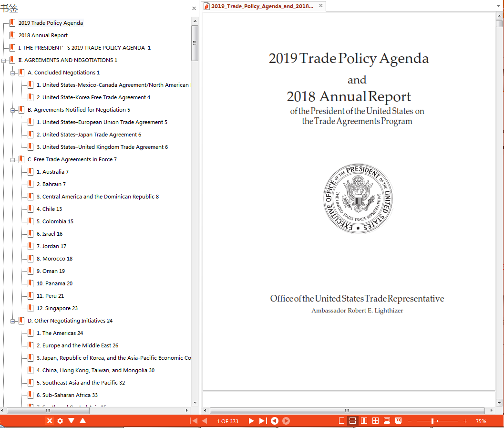This screenshot has height=428, width=504.
Task: Click the zoom slider handle
Action: coord(432,421)
